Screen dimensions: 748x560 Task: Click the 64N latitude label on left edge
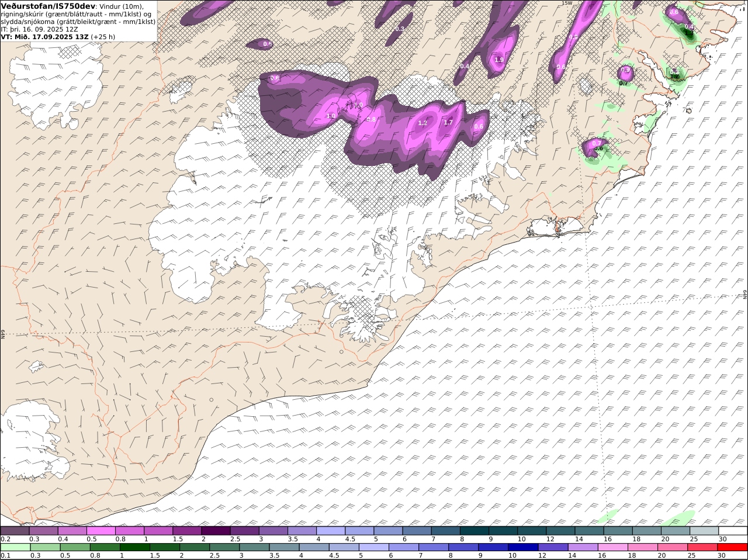click(x=3, y=334)
